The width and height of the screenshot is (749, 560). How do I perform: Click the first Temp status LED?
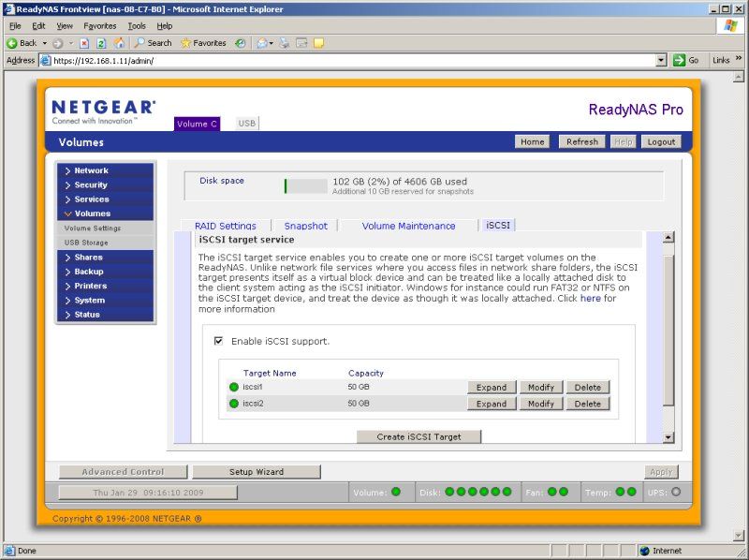click(x=620, y=492)
